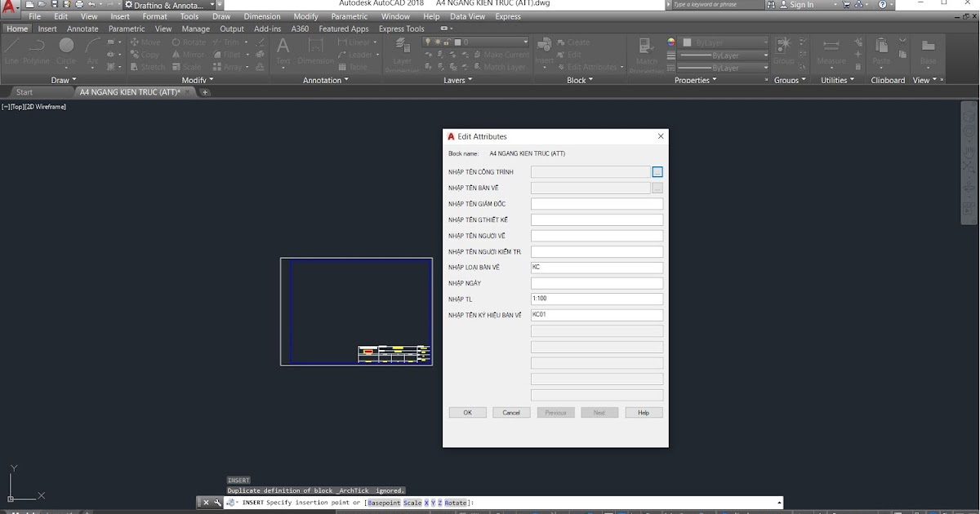Click ellipsis button next to NHẬP TÊN CÔNG TRÌNH

pyautogui.click(x=657, y=172)
